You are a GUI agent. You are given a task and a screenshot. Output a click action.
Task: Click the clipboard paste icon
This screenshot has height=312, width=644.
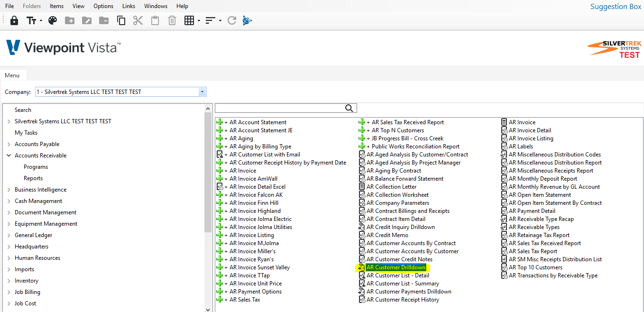click(x=155, y=20)
